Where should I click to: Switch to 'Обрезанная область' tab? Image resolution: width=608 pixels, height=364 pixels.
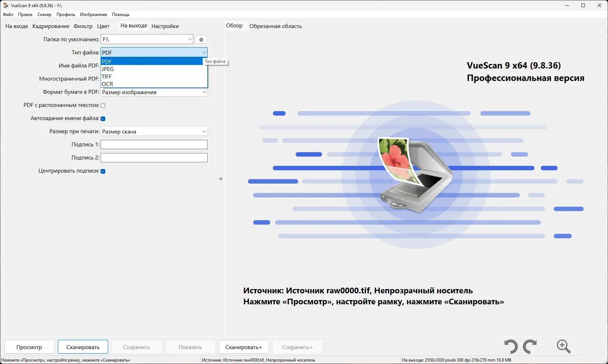(276, 26)
